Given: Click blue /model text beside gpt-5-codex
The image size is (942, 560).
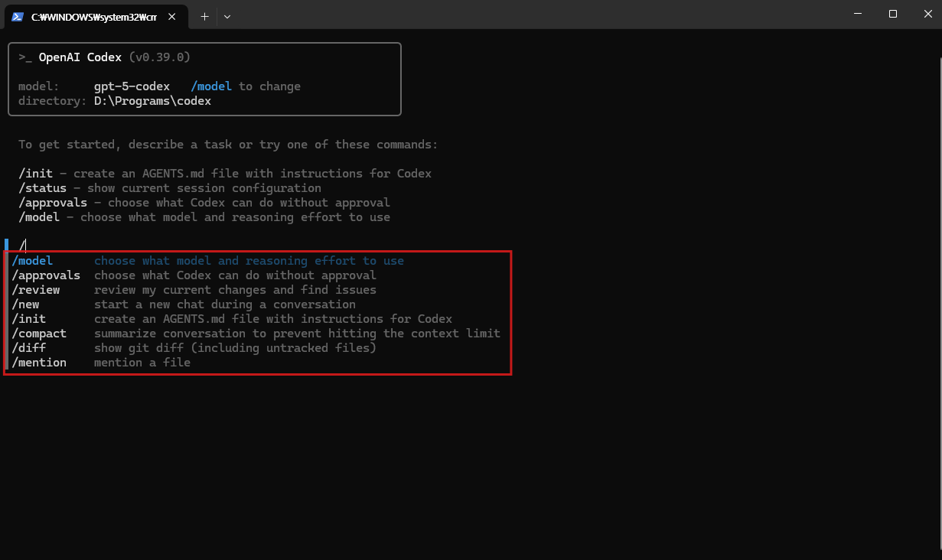Looking at the screenshot, I should click(210, 86).
